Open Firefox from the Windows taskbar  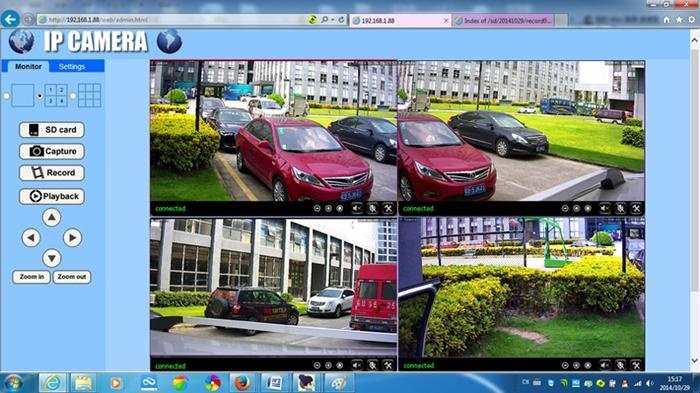coord(242,383)
